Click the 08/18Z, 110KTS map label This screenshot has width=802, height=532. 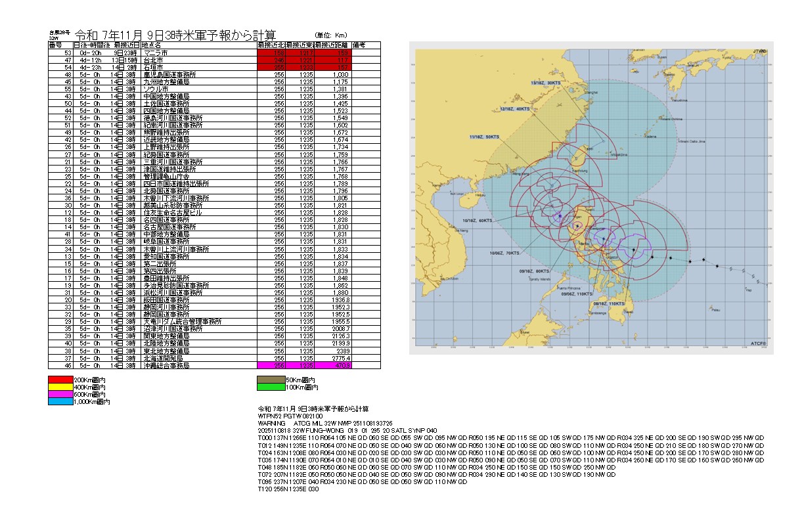point(608,303)
